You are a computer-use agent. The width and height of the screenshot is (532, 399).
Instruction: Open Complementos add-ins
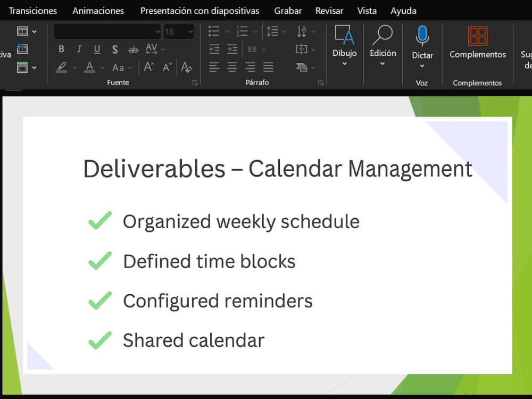pos(478,42)
